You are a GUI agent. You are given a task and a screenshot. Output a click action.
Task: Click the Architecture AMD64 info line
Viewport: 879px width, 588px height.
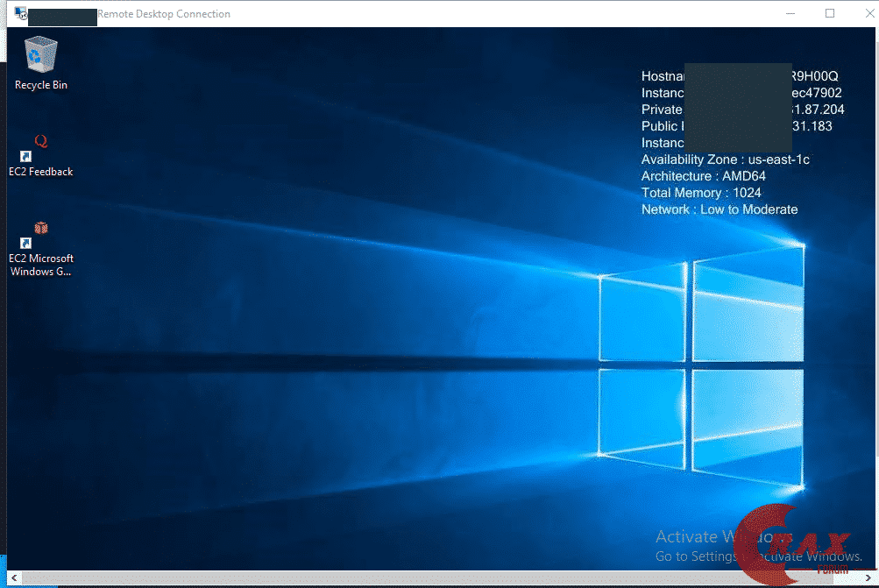point(703,176)
